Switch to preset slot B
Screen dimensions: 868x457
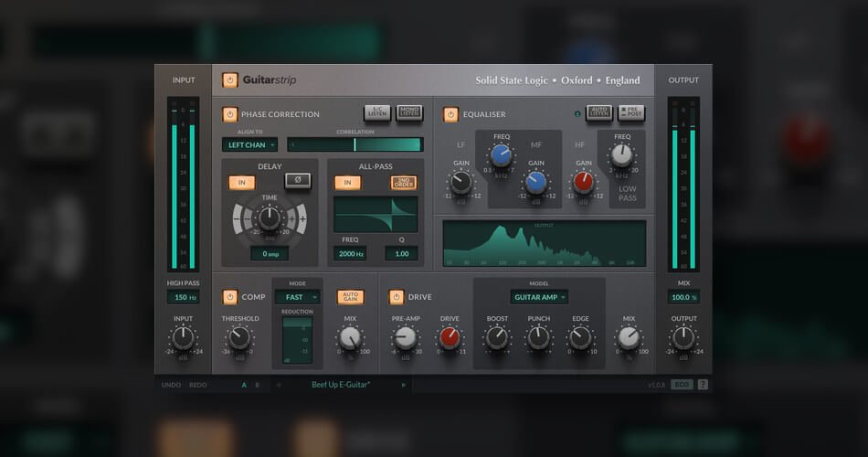coord(257,385)
